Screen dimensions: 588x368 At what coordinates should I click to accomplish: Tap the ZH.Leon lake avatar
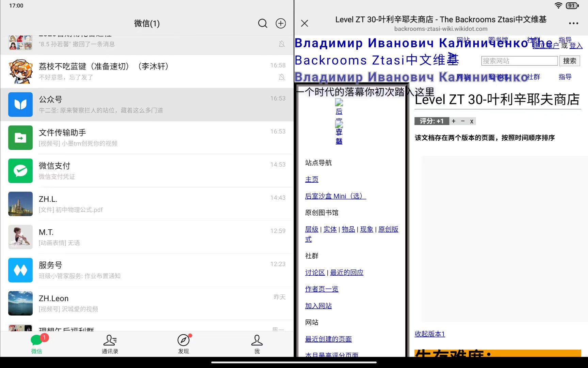pos(20,303)
